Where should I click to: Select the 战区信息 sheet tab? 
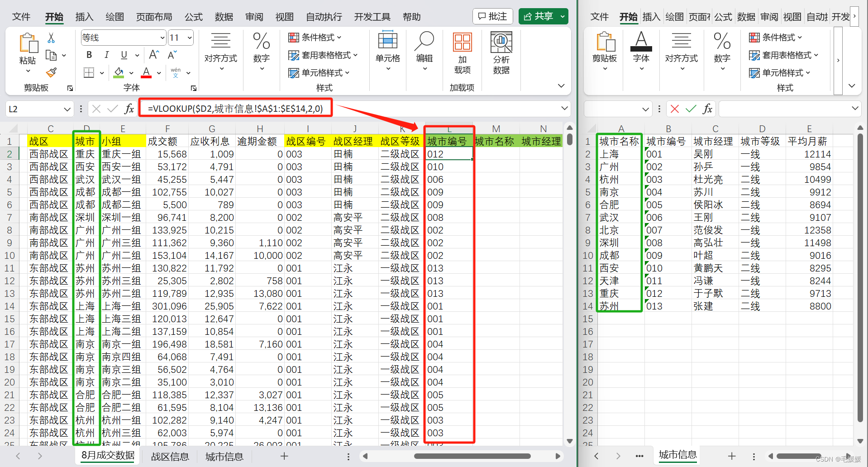[x=170, y=457]
